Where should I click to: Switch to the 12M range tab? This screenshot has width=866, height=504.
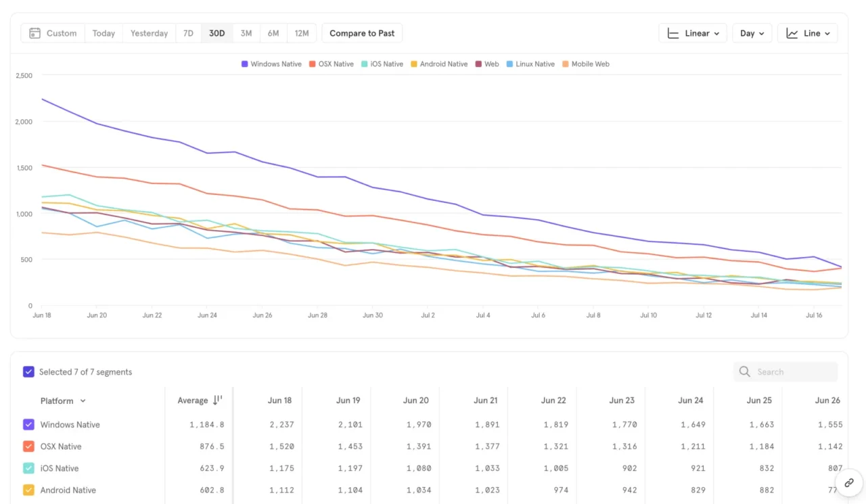pos(302,33)
